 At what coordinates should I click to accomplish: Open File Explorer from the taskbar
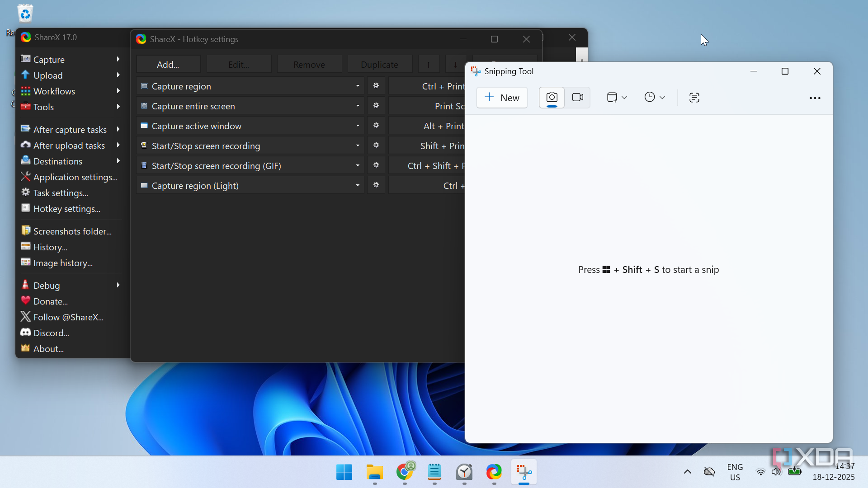click(374, 472)
